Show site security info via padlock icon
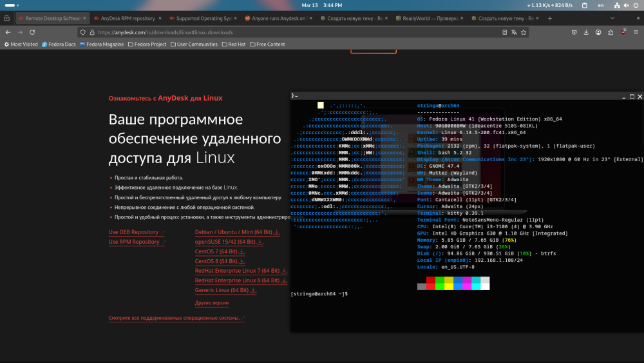Image resolution: width=644 pixels, height=363 pixels. 92,32
